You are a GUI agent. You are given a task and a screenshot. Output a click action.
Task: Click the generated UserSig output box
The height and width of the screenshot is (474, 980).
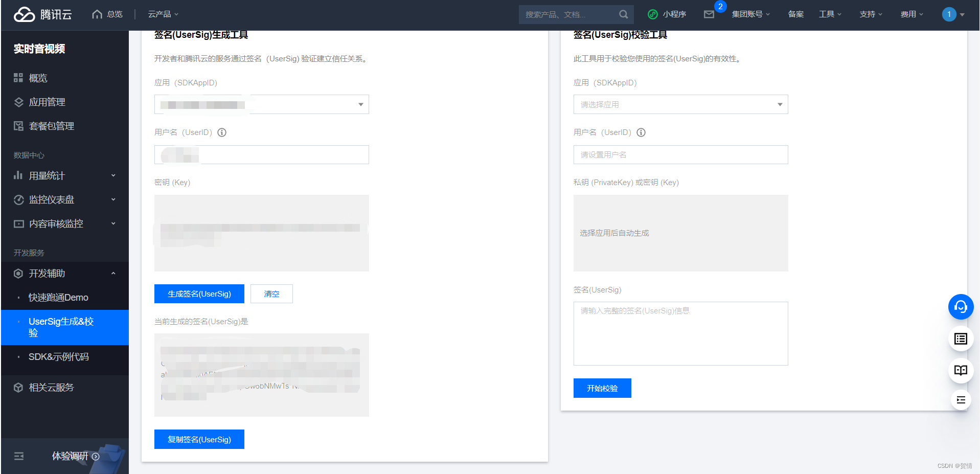pyautogui.click(x=261, y=375)
